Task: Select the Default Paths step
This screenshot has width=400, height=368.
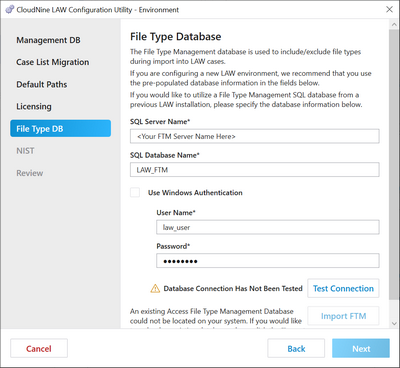Action: tap(42, 84)
